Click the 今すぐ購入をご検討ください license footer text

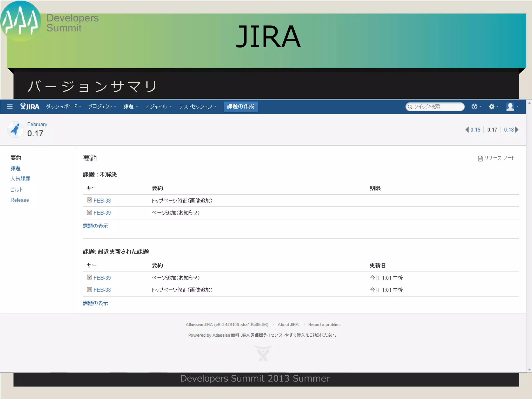(311, 335)
